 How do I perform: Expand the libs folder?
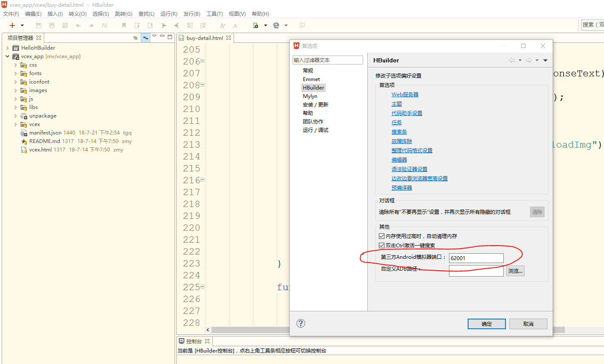16,107
